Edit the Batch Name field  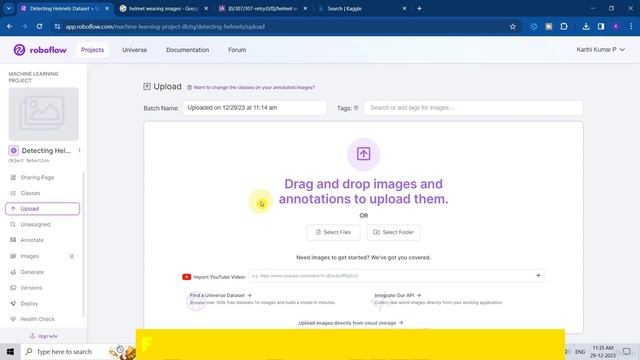tap(255, 108)
